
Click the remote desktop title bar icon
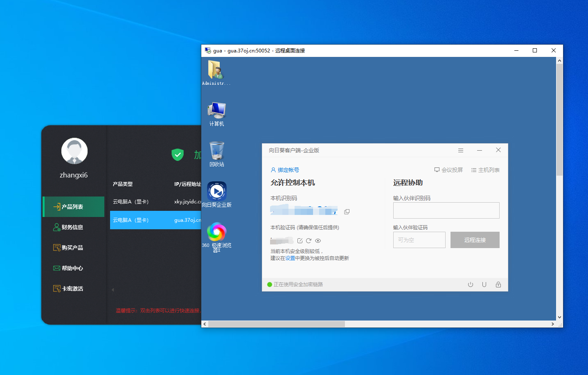pyautogui.click(x=208, y=50)
